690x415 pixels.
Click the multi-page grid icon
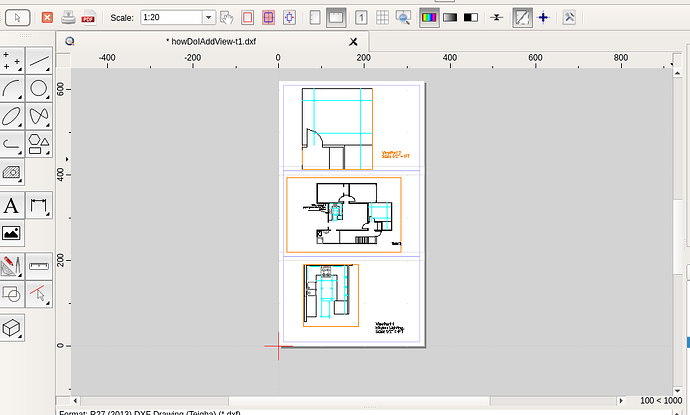point(382,18)
